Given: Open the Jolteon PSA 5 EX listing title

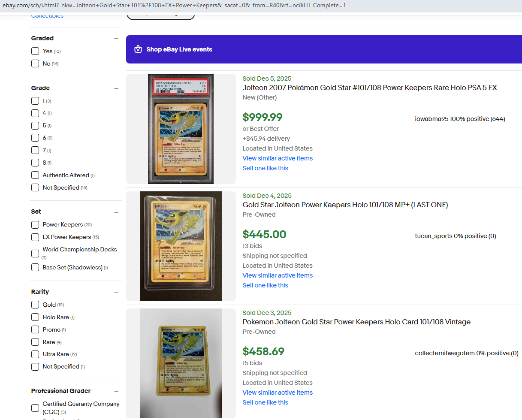Looking at the screenshot, I should 370,88.
